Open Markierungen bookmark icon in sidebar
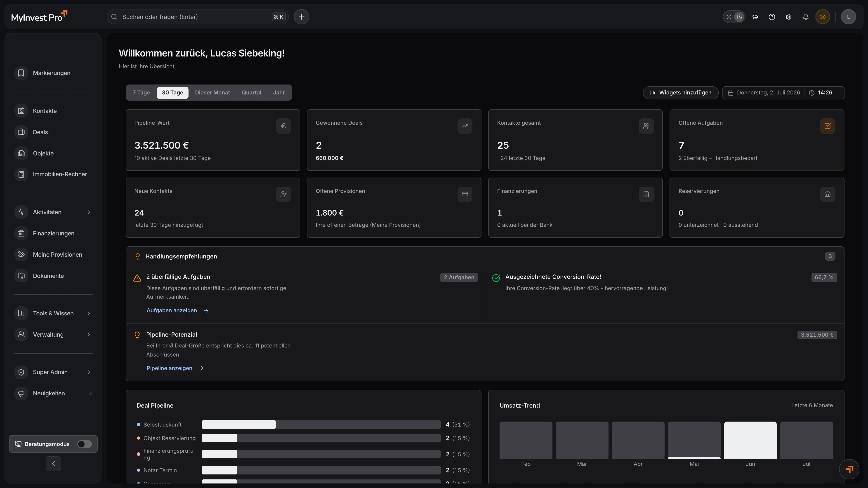The height and width of the screenshot is (488, 868). (21, 73)
